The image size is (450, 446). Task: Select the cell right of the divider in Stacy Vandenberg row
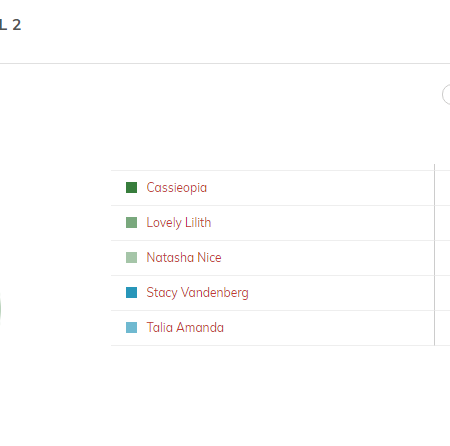click(443, 293)
